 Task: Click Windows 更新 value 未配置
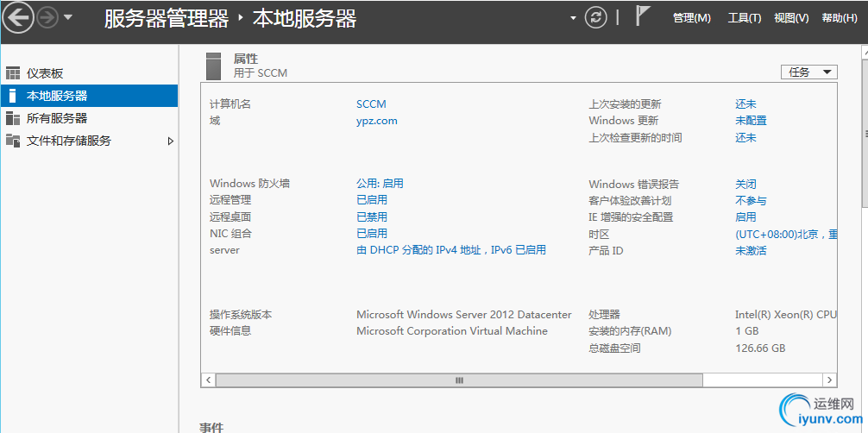(x=752, y=121)
